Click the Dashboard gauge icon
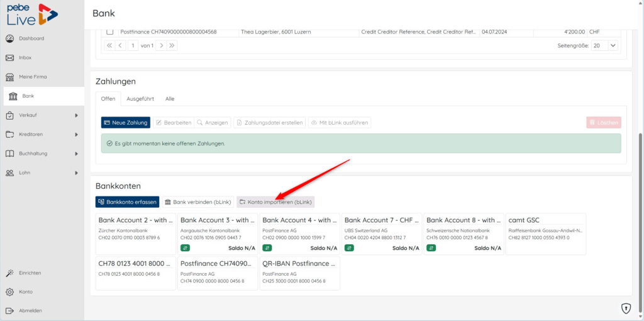Screen dimensions: 644x321 click(x=10, y=38)
